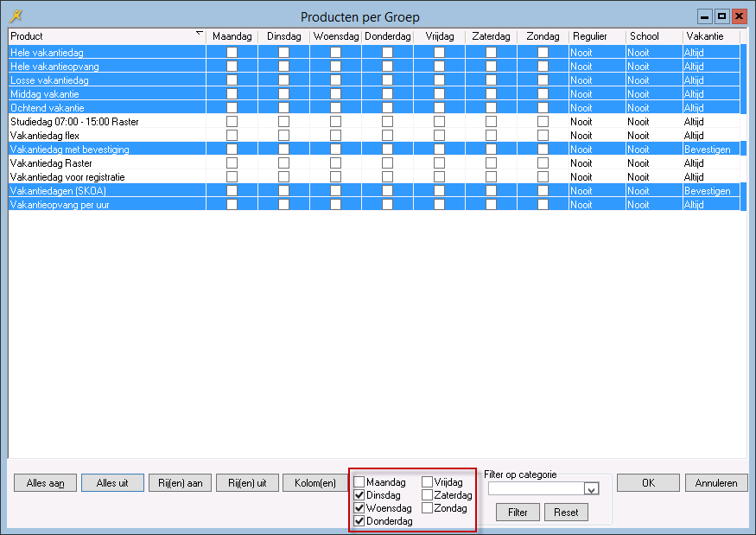Open the Filter op categorie dropdown

click(591, 489)
